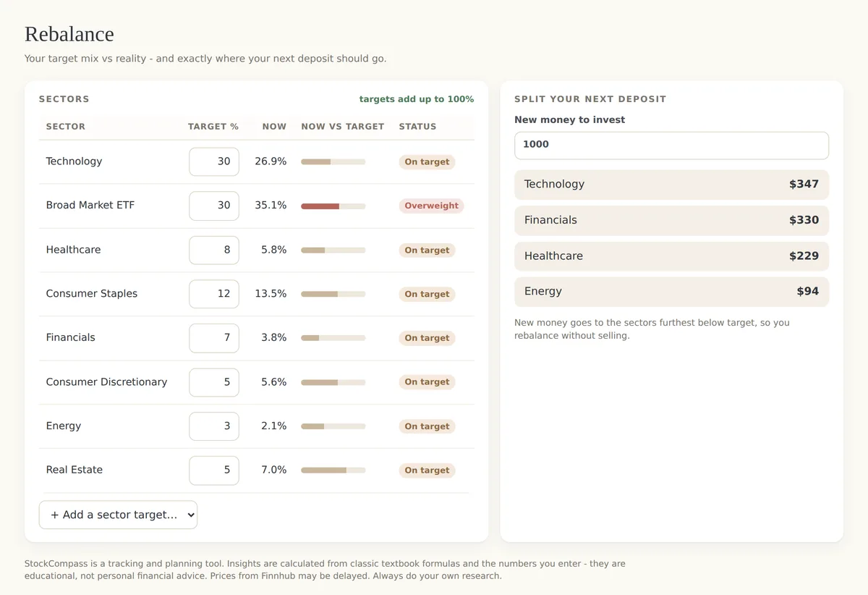Select the Financials $330 deposit row
868x595 pixels.
pos(671,220)
